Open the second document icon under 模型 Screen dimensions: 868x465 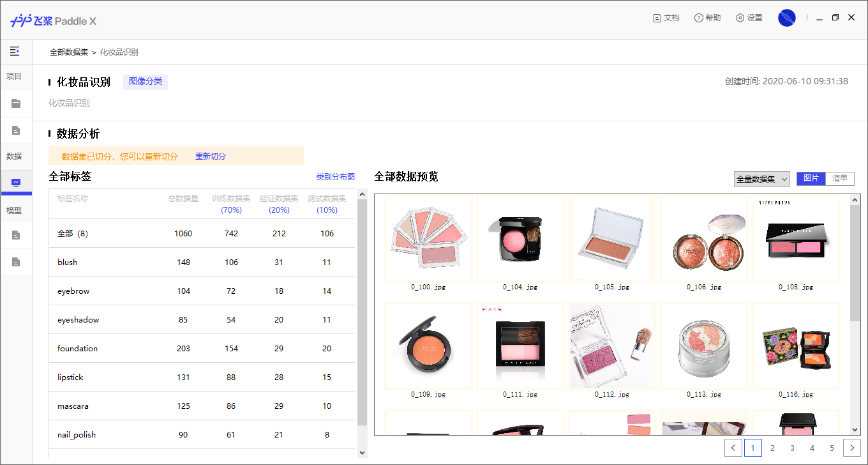pyautogui.click(x=16, y=262)
